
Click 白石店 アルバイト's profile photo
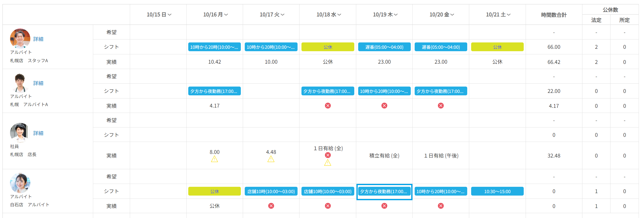(x=20, y=183)
